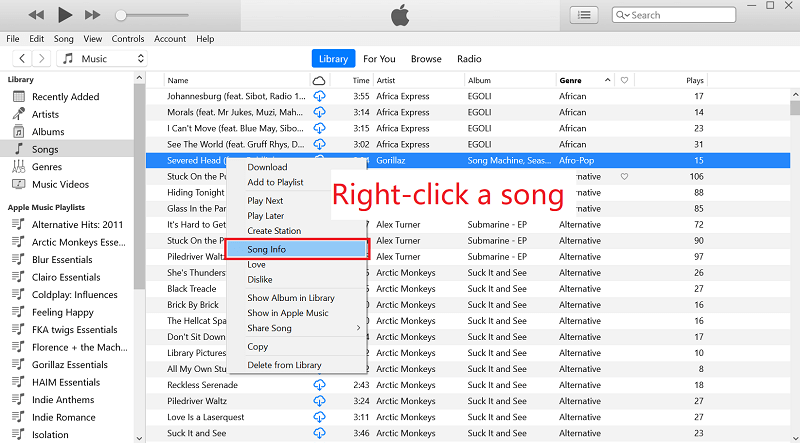Select Delete from Library in the context menu
This screenshot has height=443, width=800.
pos(284,365)
